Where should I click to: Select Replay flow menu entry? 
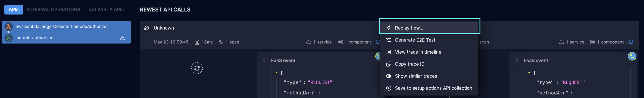[429, 28]
